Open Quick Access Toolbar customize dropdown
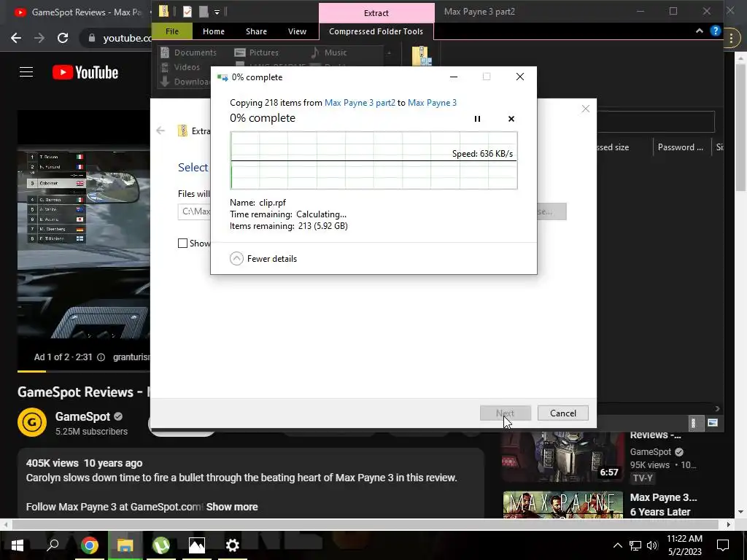 (217, 12)
